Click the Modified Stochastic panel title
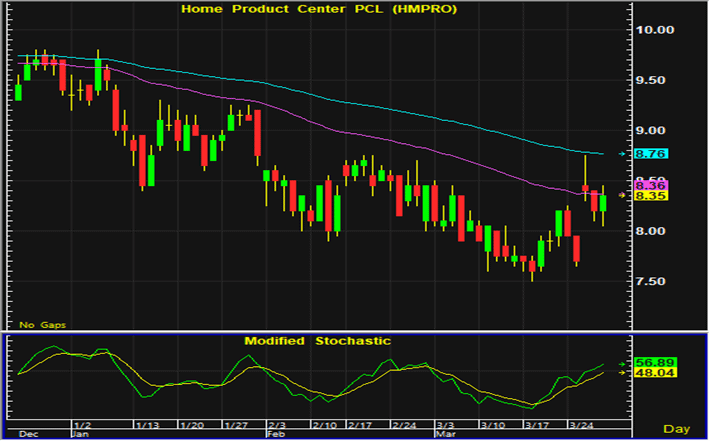 tap(318, 341)
